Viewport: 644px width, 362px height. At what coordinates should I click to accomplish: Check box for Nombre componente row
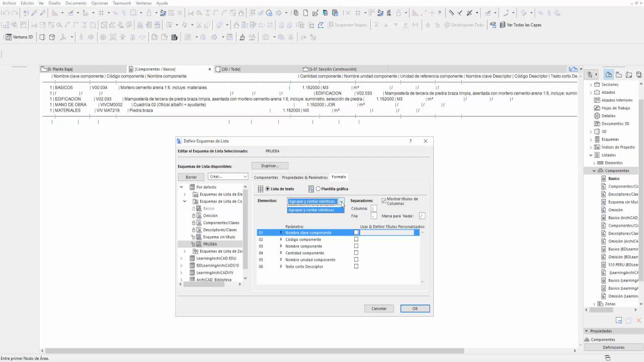[x=356, y=246]
